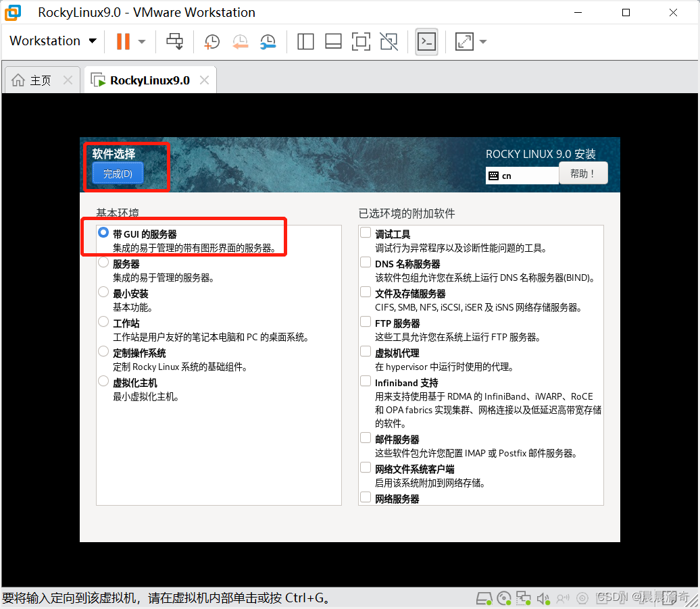Open stretch display dropdown arrow
Viewport: 700px width, 609px height.
482,42
